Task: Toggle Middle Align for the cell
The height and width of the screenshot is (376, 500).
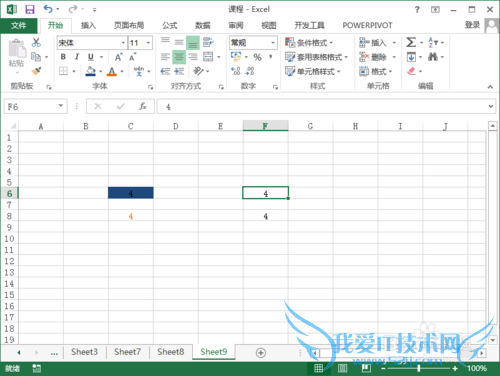Action: (x=179, y=42)
